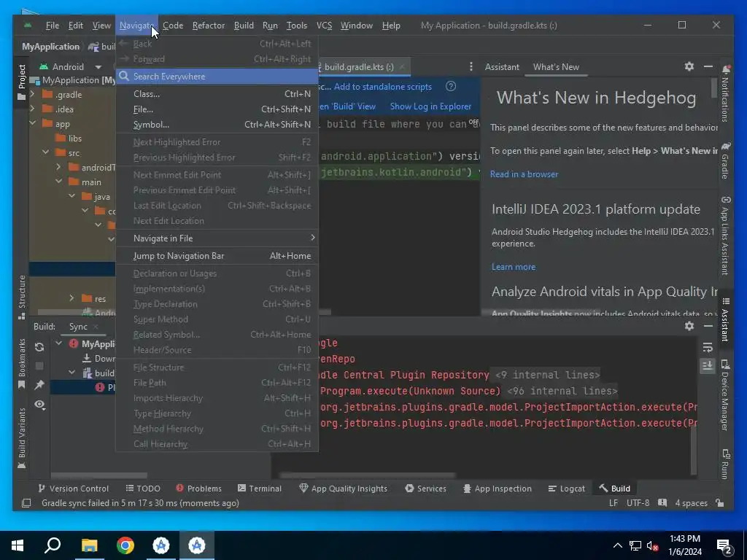Collapse the app folder
The height and width of the screenshot is (560, 747).
click(x=32, y=124)
